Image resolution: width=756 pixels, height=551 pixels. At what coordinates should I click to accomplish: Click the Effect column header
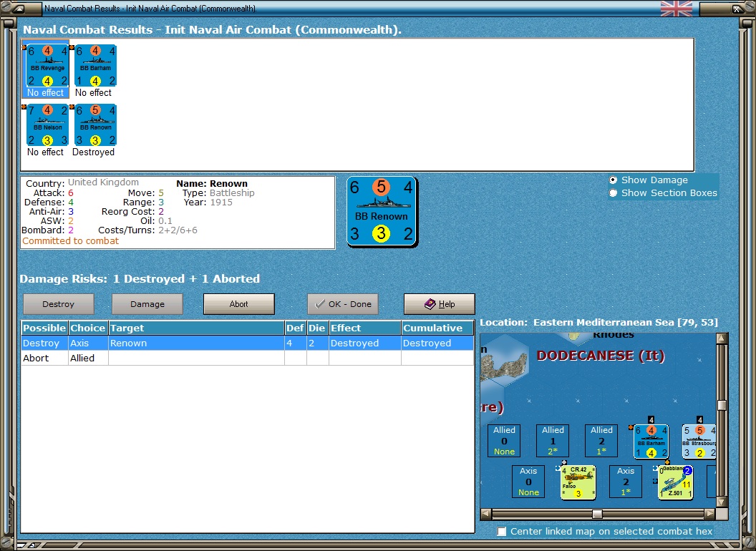point(364,328)
